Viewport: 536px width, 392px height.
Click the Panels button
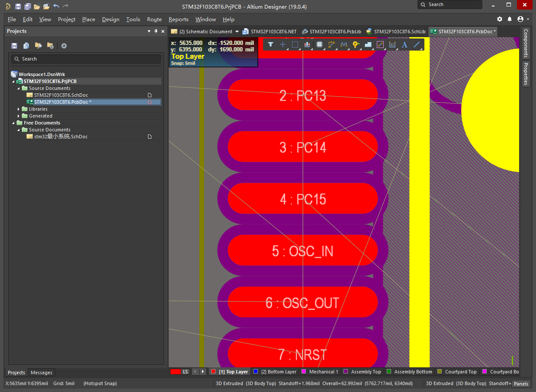pyautogui.click(x=521, y=384)
